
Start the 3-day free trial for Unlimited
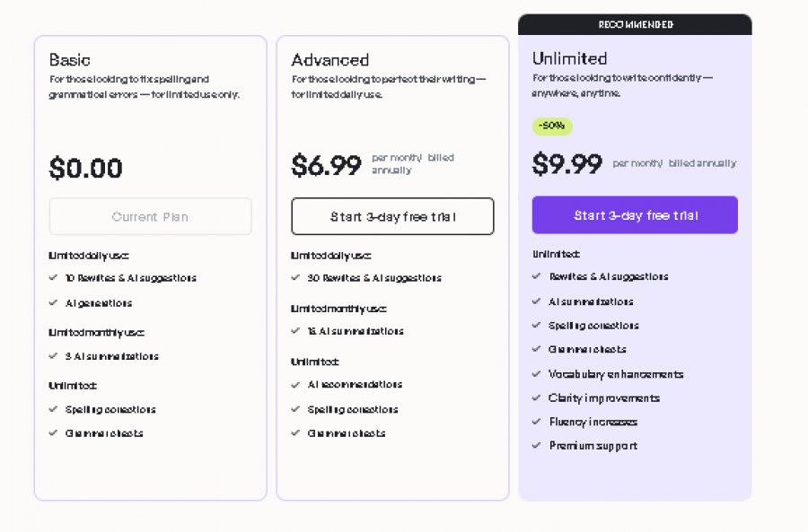click(x=635, y=214)
